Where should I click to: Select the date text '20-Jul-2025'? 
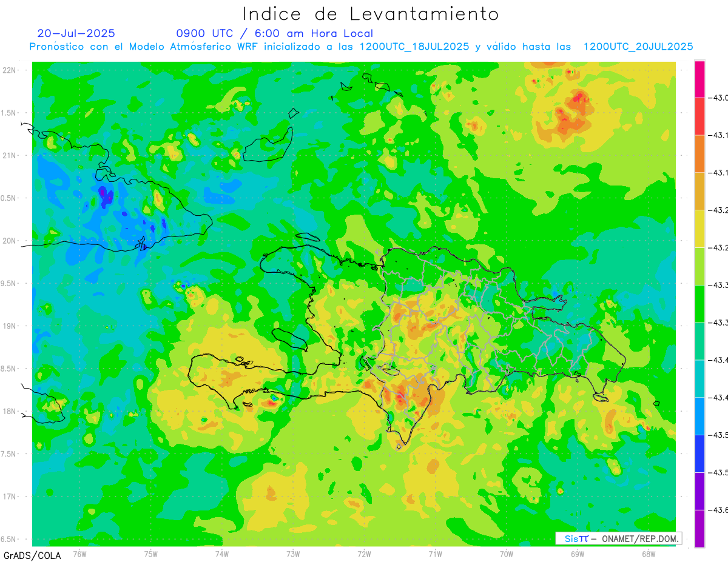(x=76, y=33)
